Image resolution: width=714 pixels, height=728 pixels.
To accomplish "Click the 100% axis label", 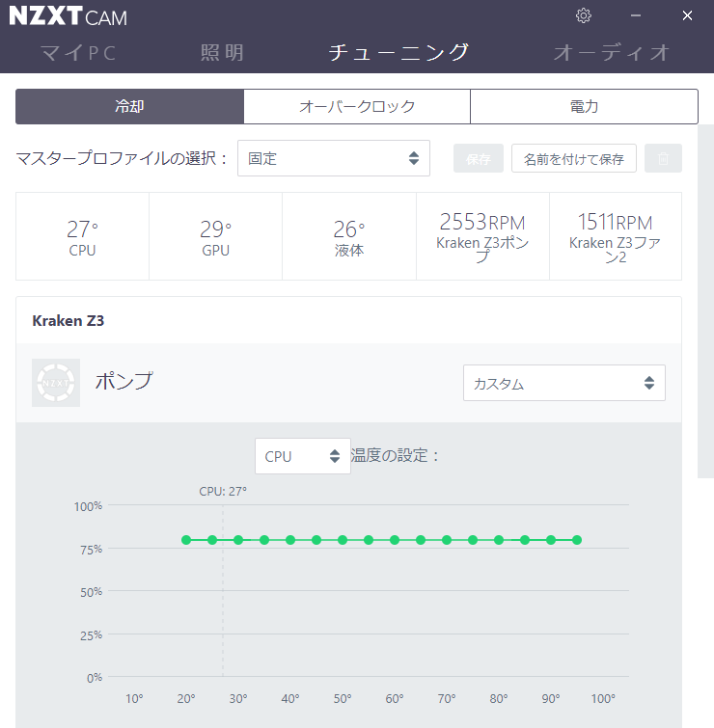I will 88,506.
